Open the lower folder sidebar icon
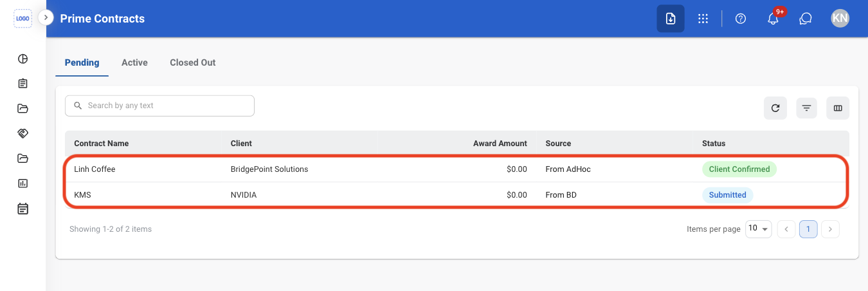Viewport: 868px width, 291px height. tap(23, 158)
